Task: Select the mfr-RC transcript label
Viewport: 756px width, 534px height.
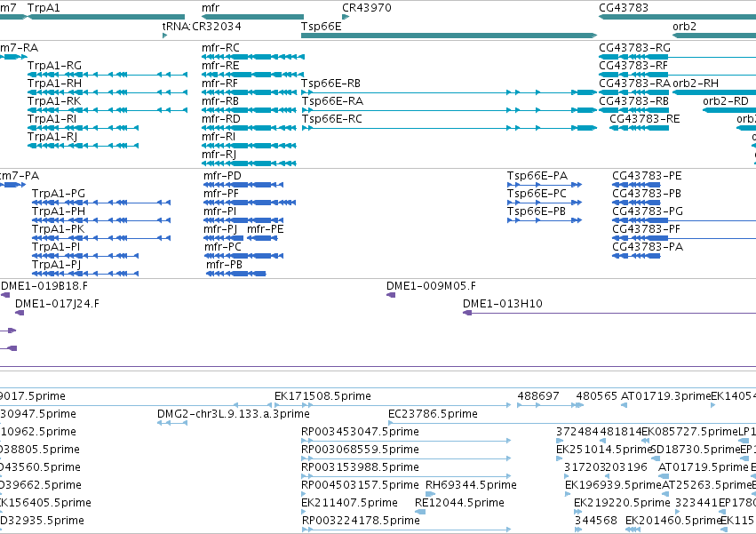Action: pyautogui.click(x=220, y=48)
